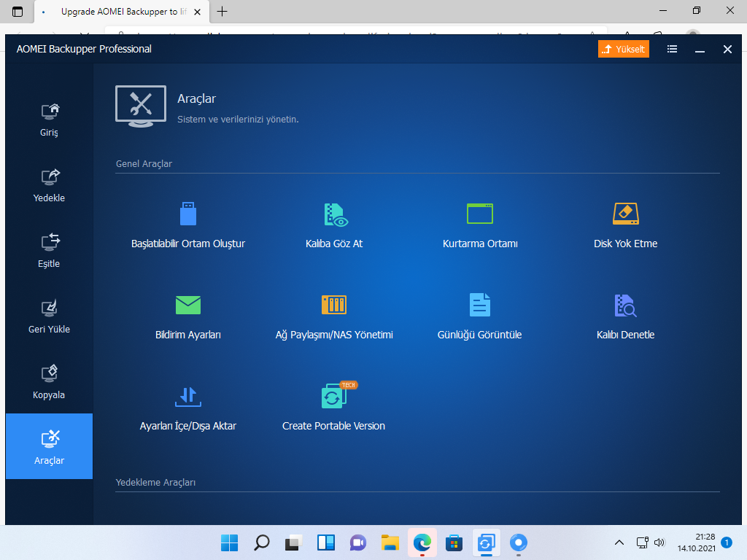
Task: Open Ağ Paylaşımı/NAS Yönetimi
Action: [x=334, y=317]
